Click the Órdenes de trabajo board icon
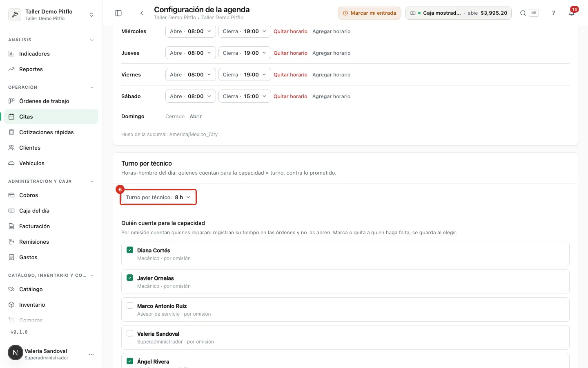The height and width of the screenshot is (368, 588). click(11, 101)
